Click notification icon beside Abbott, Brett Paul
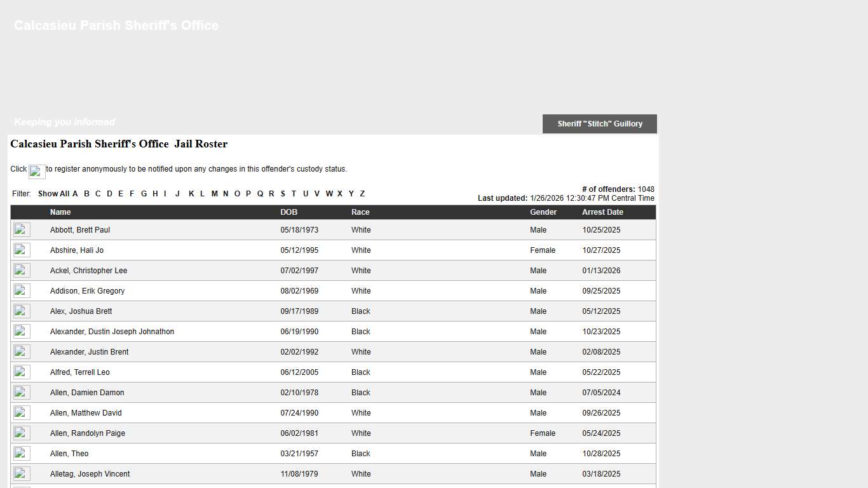The image size is (868, 488). (x=22, y=230)
